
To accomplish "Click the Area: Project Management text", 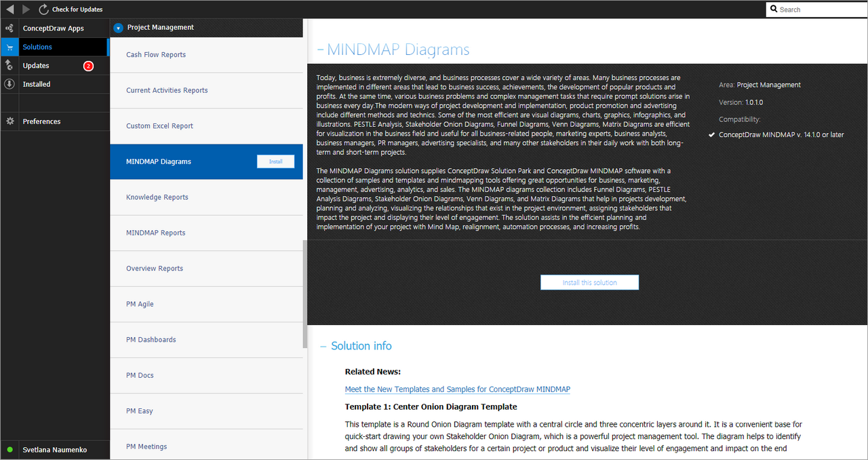I will (759, 85).
